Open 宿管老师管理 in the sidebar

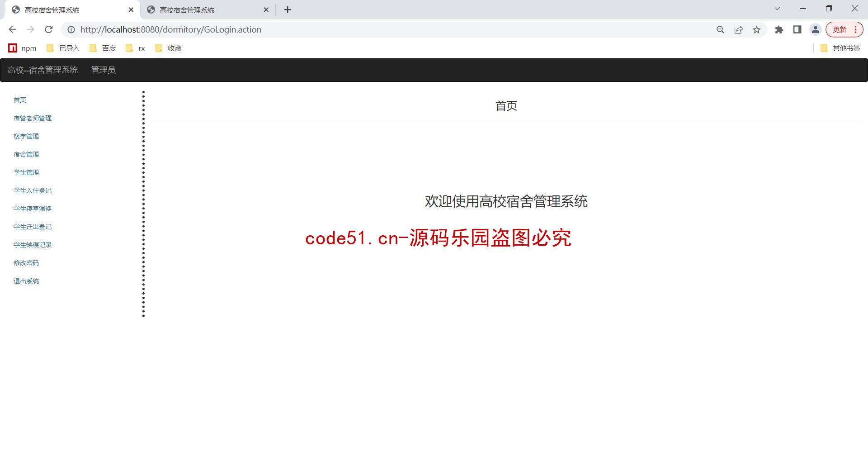pyautogui.click(x=33, y=118)
